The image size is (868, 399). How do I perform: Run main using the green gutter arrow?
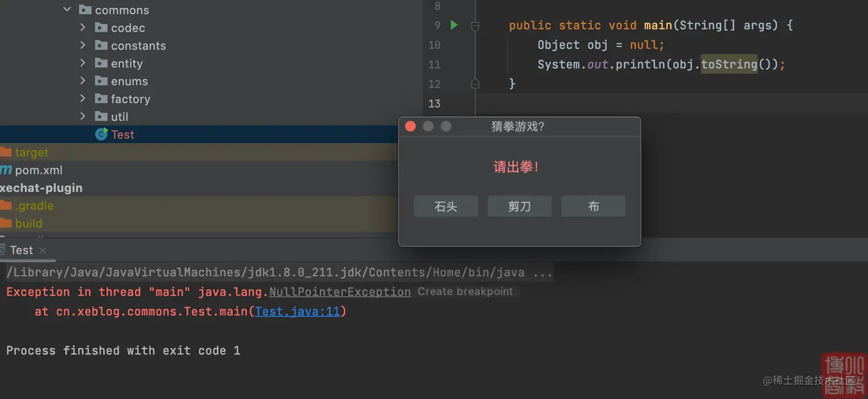pyautogui.click(x=454, y=25)
